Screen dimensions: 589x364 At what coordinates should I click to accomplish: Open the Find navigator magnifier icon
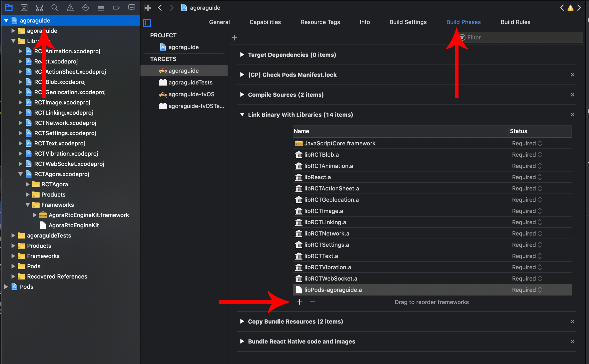click(55, 8)
